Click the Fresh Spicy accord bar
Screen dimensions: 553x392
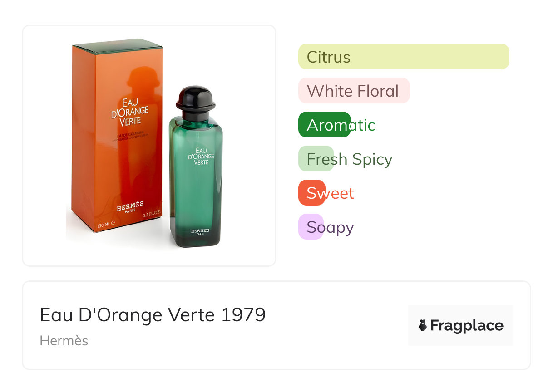[x=316, y=159]
